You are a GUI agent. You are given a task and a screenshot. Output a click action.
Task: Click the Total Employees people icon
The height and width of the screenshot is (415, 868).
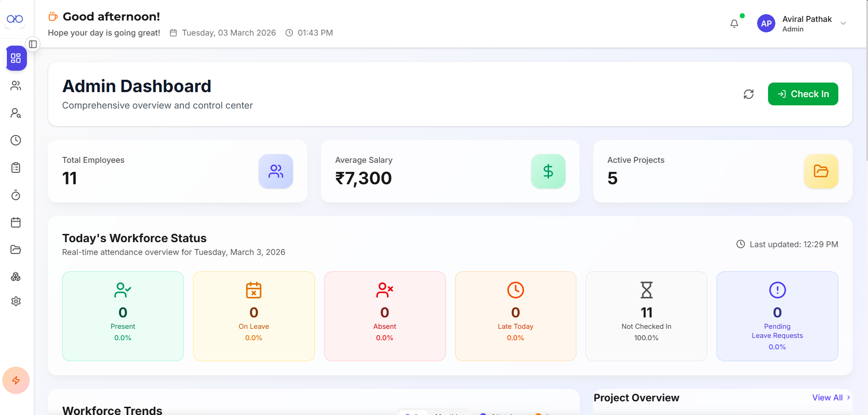[276, 171]
